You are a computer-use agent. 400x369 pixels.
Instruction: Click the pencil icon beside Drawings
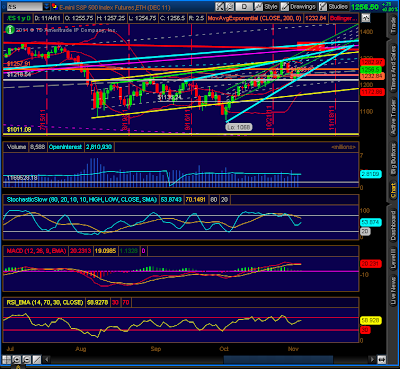click(285, 6)
